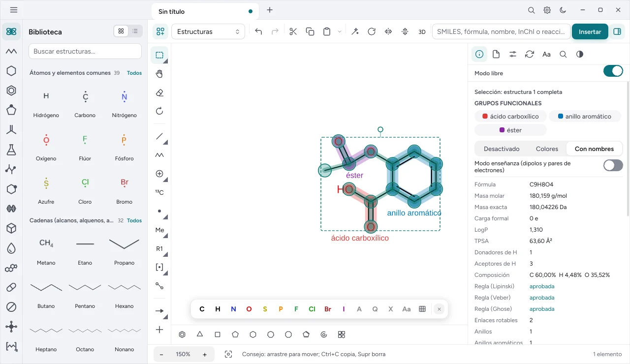This screenshot has width=630, height=364.
Task: Open the main hamburger menu
Action: pos(14,10)
